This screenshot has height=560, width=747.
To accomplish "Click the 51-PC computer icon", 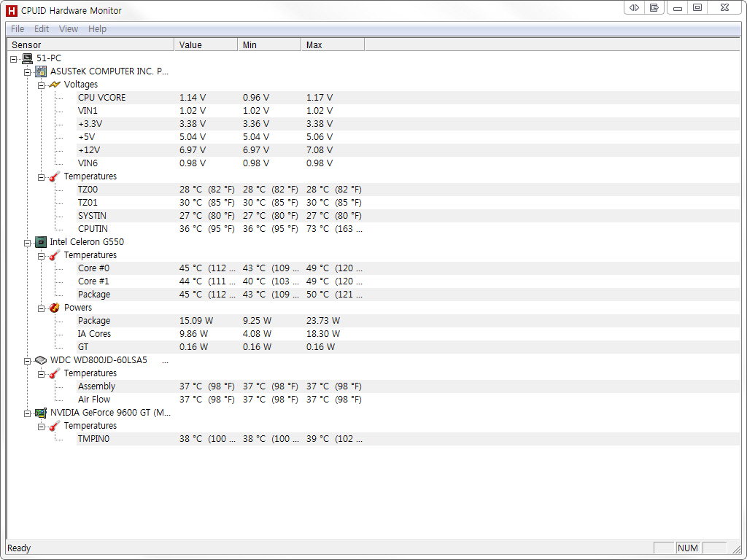I will point(27,58).
